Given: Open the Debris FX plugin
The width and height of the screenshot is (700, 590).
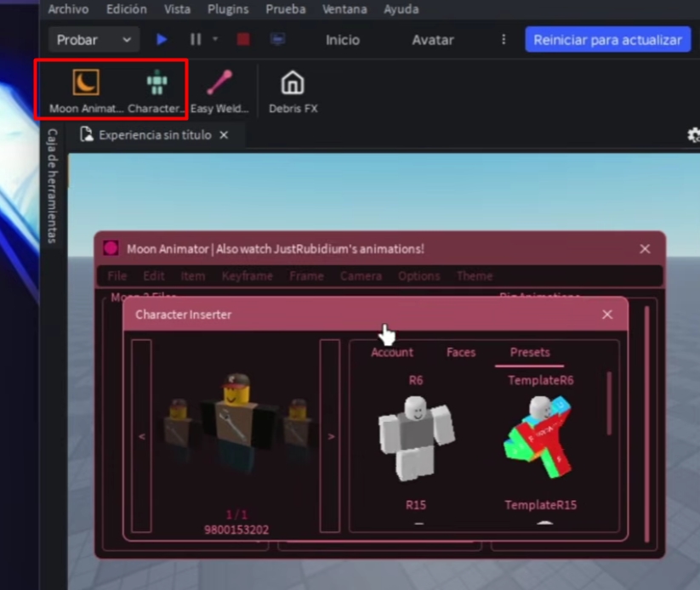Looking at the screenshot, I should click(293, 91).
